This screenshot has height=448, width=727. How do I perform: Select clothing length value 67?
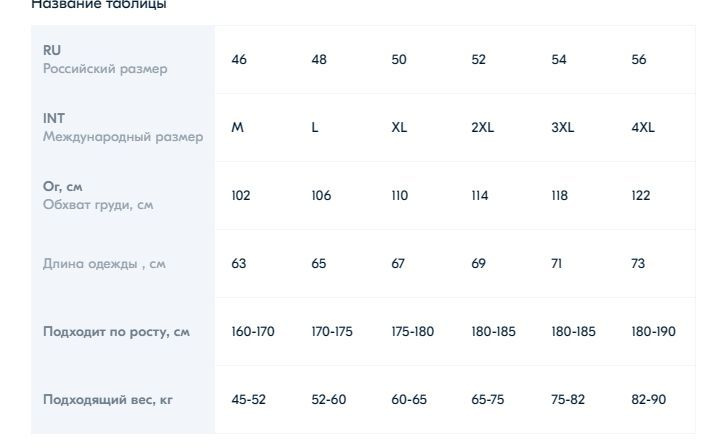398,264
